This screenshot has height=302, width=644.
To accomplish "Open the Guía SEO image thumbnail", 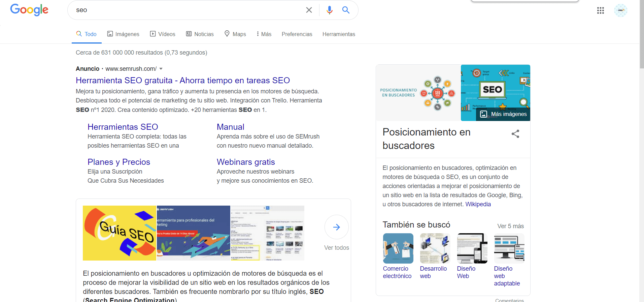I will tap(120, 233).
